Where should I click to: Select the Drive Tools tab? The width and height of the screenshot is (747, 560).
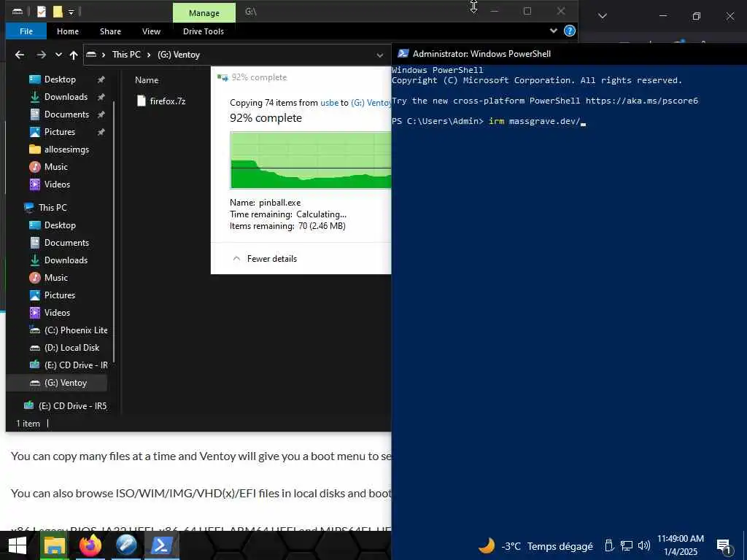point(204,31)
